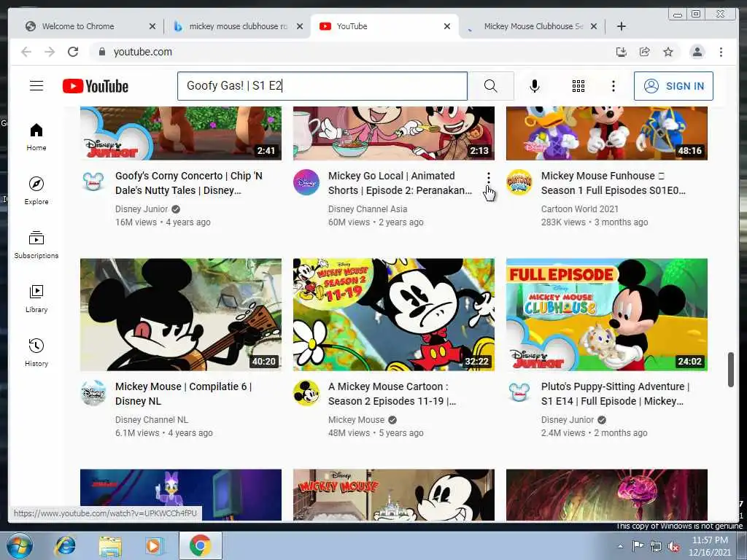Open channel avatar beside Goofy's Corny Concerto

(x=93, y=182)
